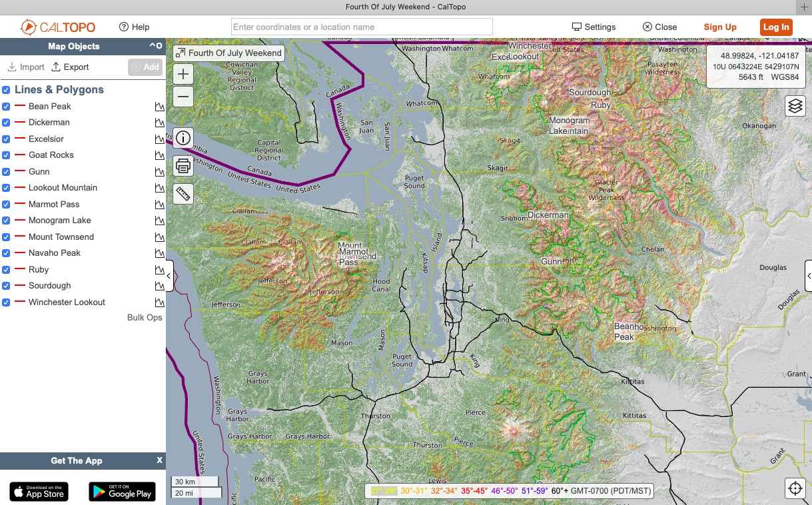Uncheck Lines & Polygons group checkbox
This screenshot has height=505, width=812.
click(x=6, y=90)
